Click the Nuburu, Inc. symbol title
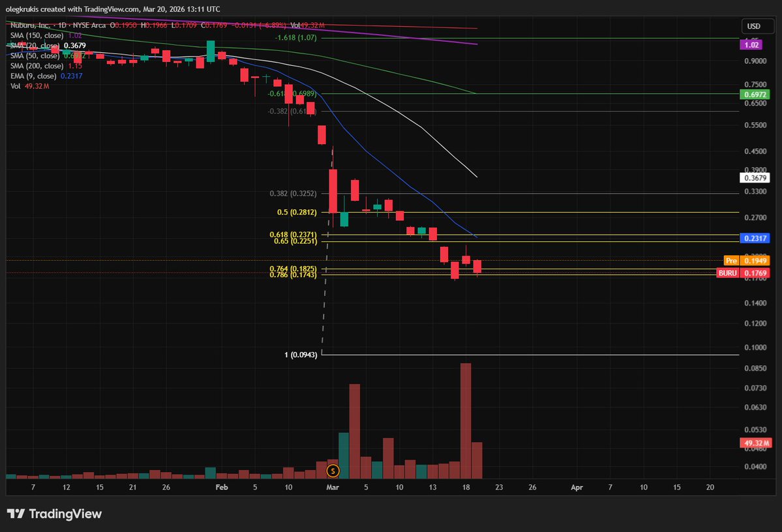This screenshot has height=532, width=782. pyautogui.click(x=31, y=25)
